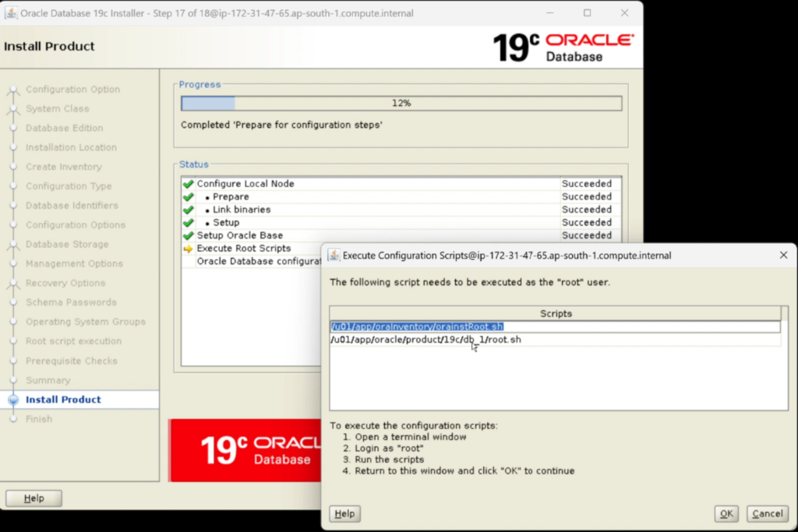The height and width of the screenshot is (532, 798).
Task: Minimize the Oracle Installer window
Action: 549,13
